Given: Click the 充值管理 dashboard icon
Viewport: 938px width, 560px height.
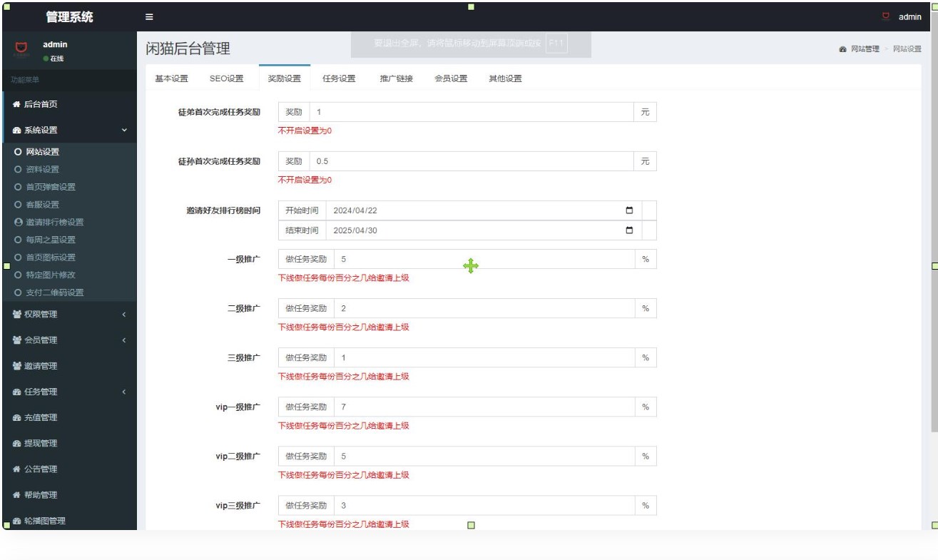Looking at the screenshot, I should [x=17, y=417].
